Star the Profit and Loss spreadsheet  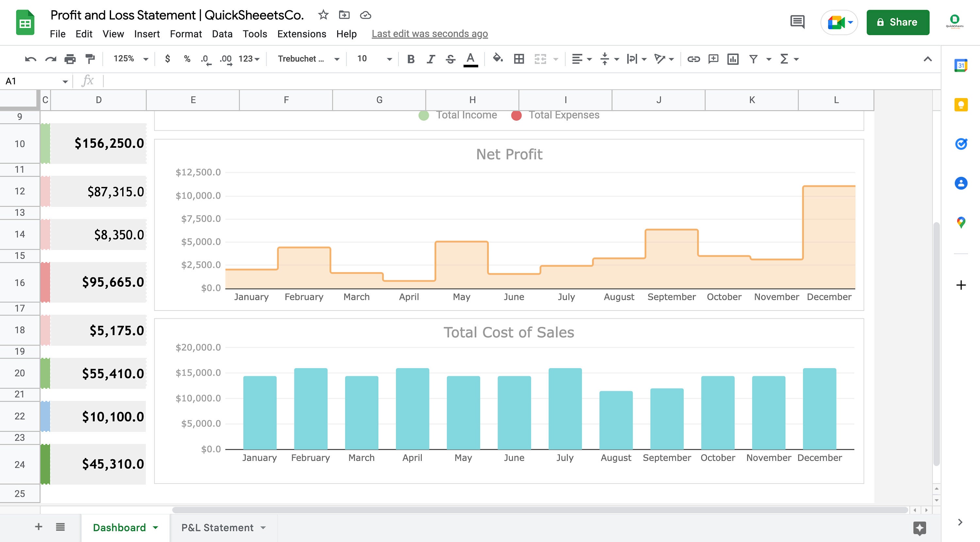[323, 15]
